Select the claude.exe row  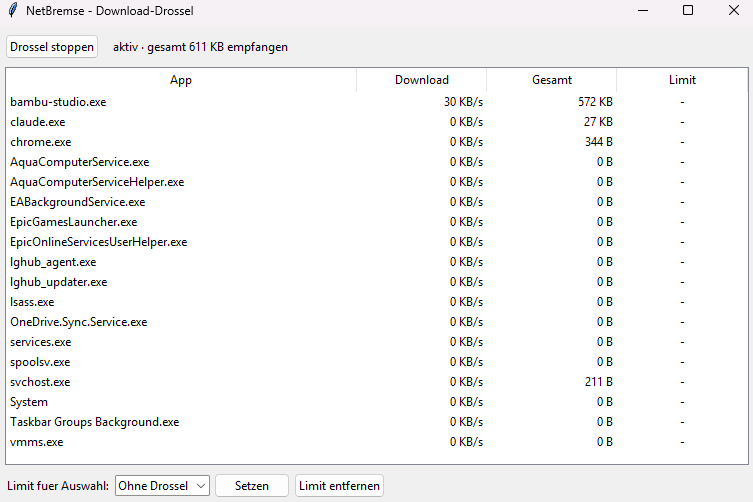tap(376, 122)
